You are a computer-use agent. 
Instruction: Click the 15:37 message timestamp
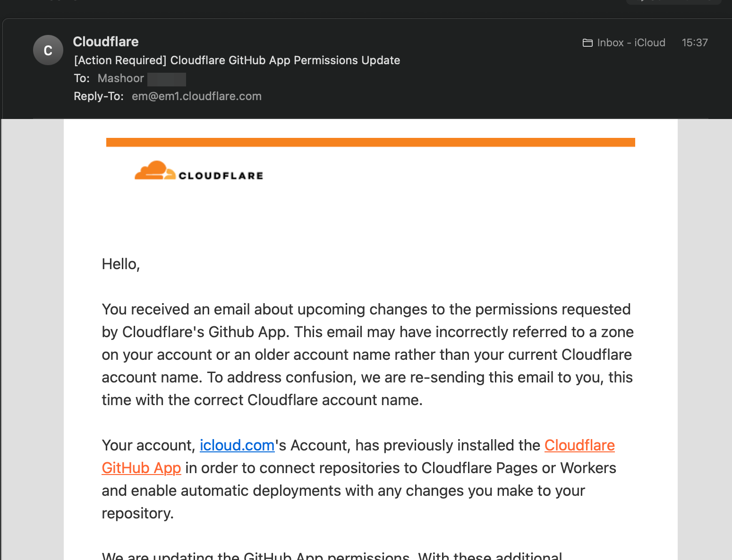pos(695,43)
